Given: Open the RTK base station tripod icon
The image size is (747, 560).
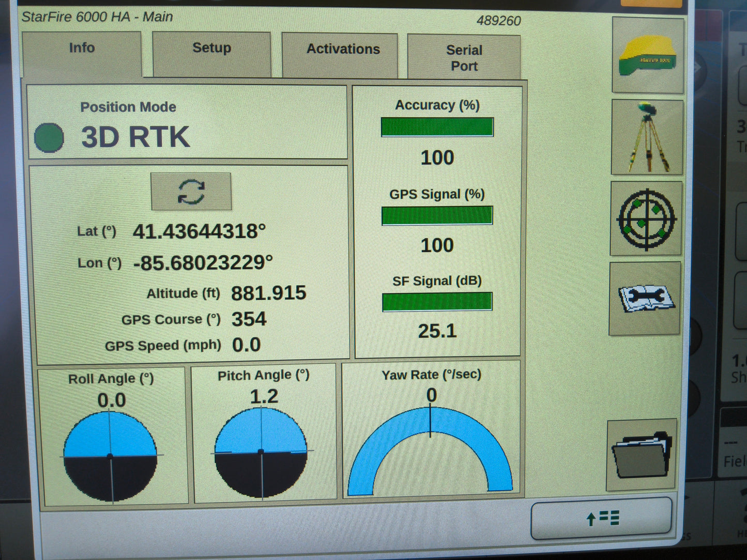Looking at the screenshot, I should (647, 137).
